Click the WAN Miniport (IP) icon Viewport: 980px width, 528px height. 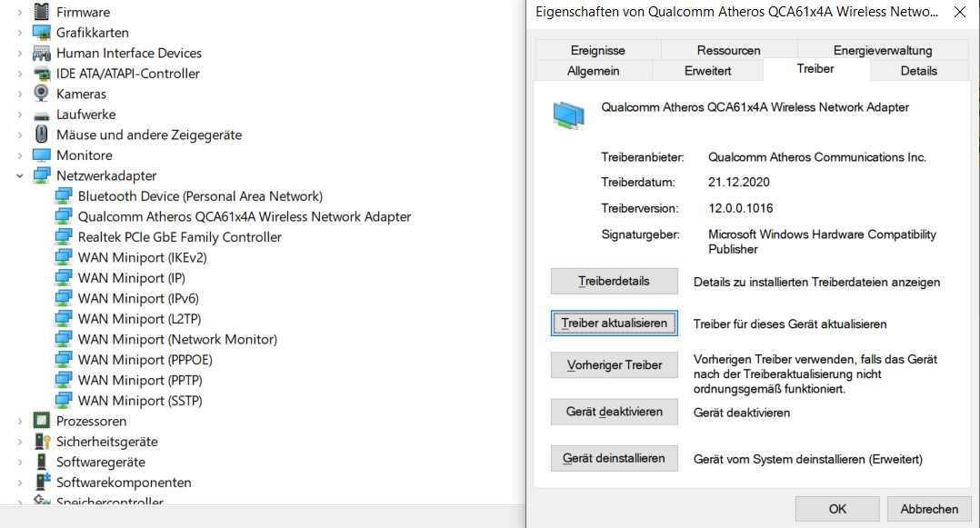tap(63, 278)
